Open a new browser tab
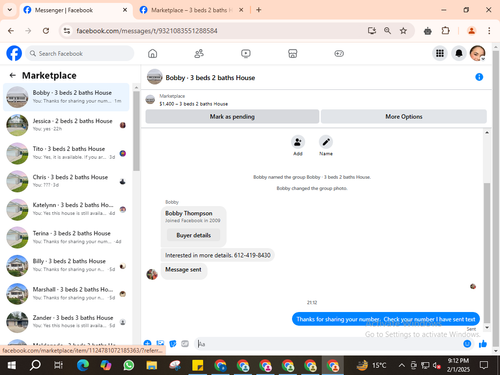Image resolution: width=500 pixels, height=375 pixels. (258, 10)
